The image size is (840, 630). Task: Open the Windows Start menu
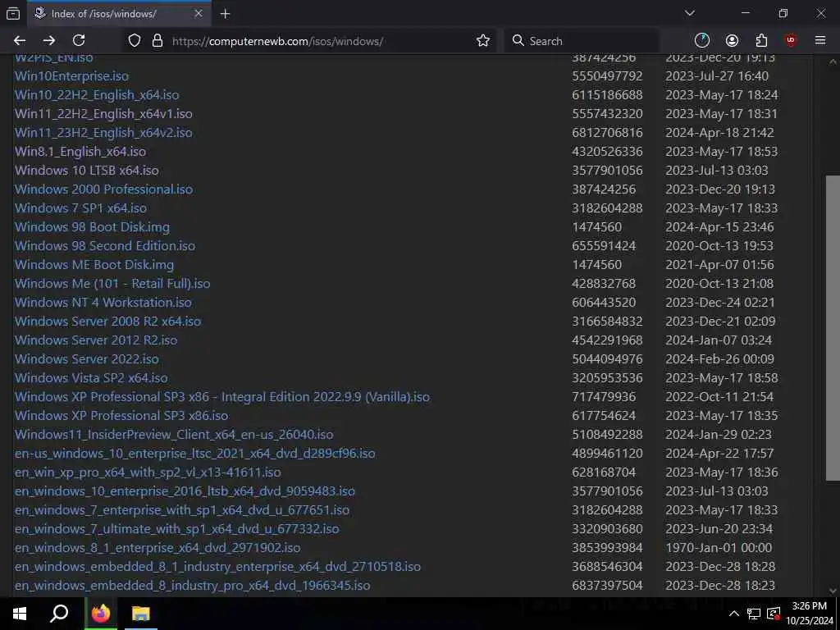pyautogui.click(x=20, y=614)
